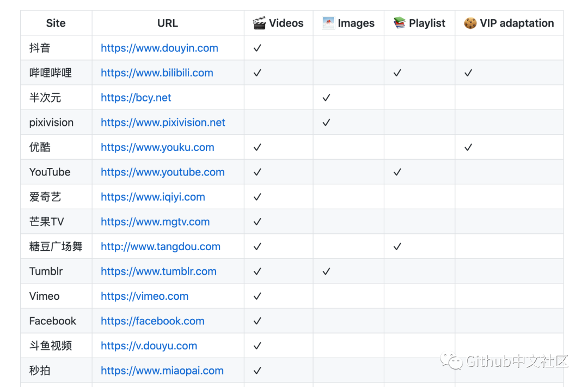Open the tumblr.com link
This screenshot has width=588, height=387.
click(158, 271)
